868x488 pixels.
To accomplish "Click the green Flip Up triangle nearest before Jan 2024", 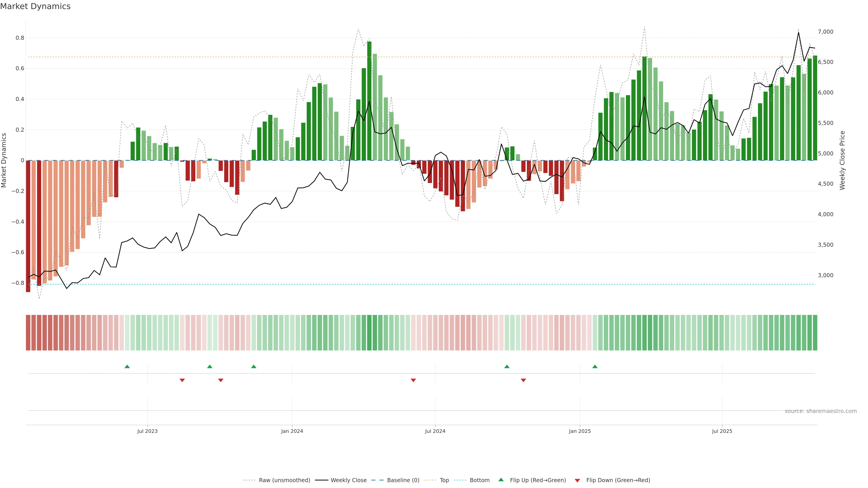I will pos(254,366).
